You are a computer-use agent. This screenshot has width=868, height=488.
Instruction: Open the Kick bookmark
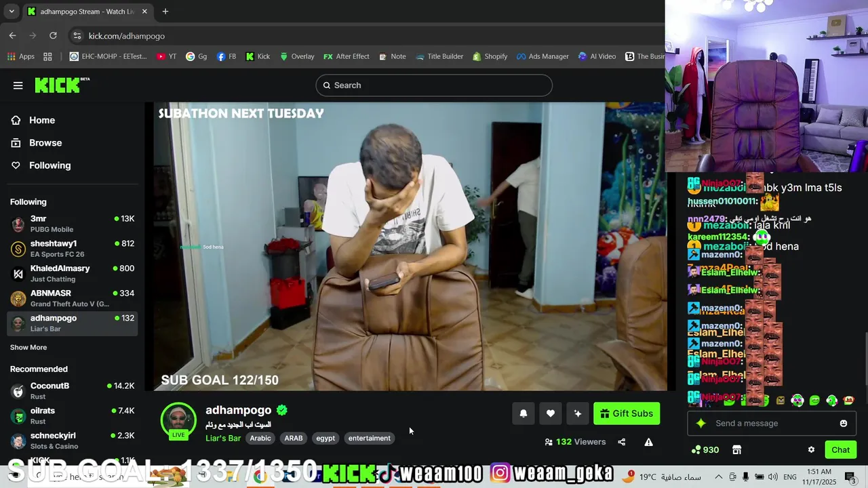tap(258, 56)
